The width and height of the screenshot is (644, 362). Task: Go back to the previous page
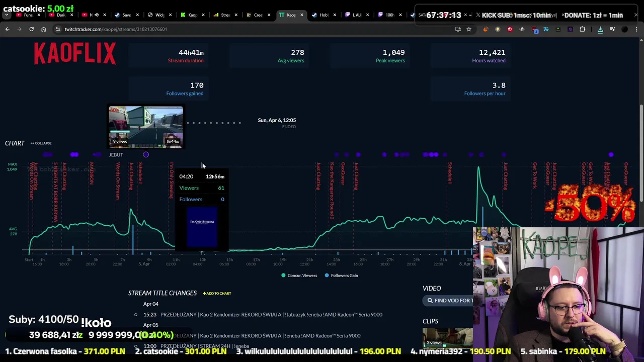[x=7, y=29]
